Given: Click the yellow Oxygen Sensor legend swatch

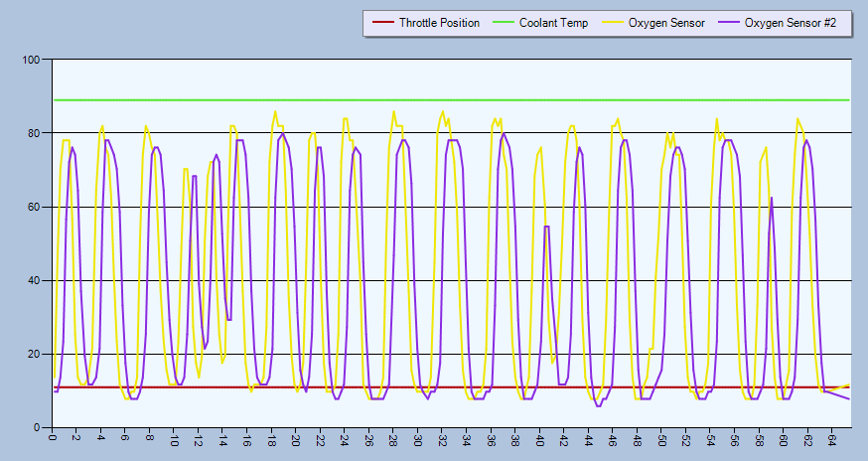Looking at the screenshot, I should tap(611, 23).
